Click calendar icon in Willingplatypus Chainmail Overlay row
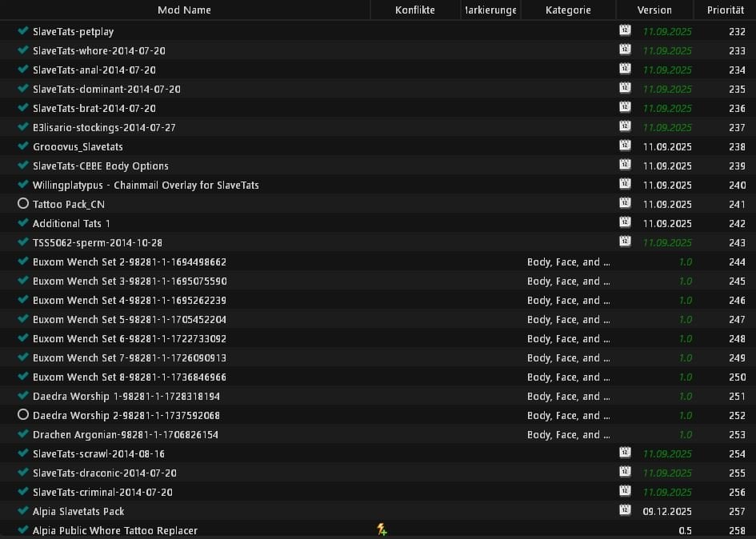The image size is (756, 539). pyautogui.click(x=625, y=184)
